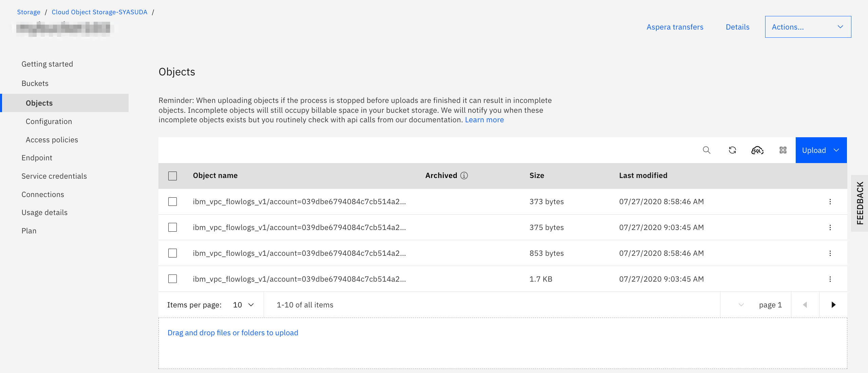Open overflow menu for the 1.7 KB object

(x=830, y=279)
